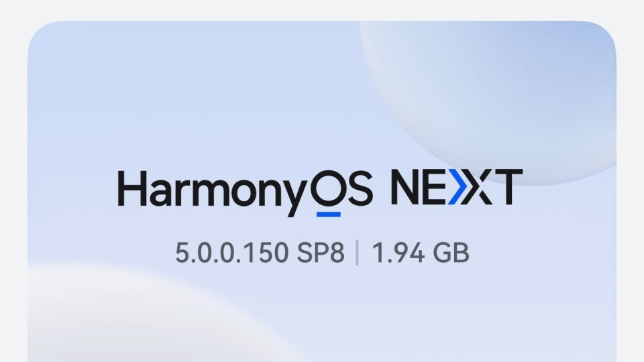Tap the white sphere in the lower left
The height and width of the screenshot is (362, 644).
click(x=144, y=316)
